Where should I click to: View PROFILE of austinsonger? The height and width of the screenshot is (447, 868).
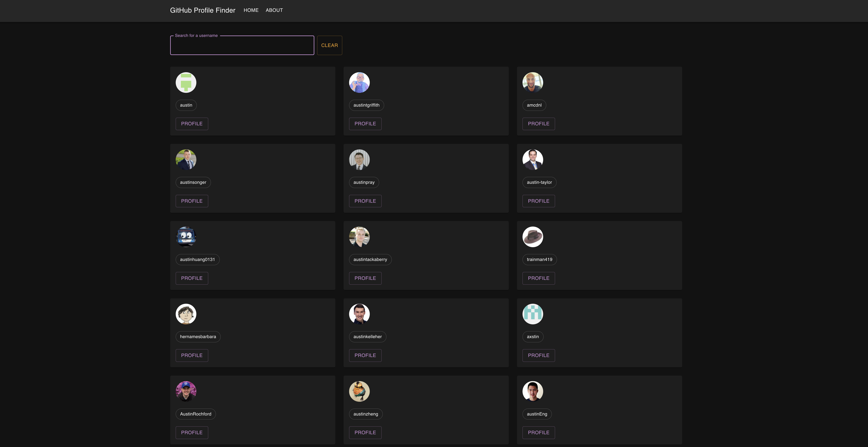click(191, 201)
